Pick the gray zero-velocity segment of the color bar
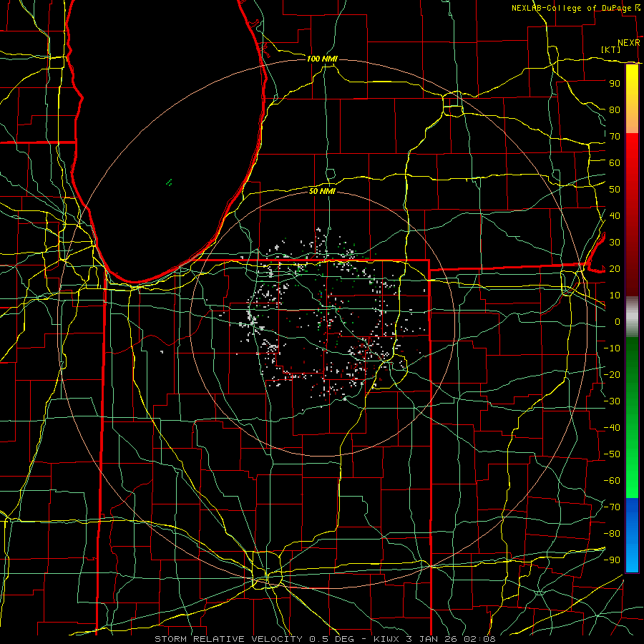 coord(632,317)
